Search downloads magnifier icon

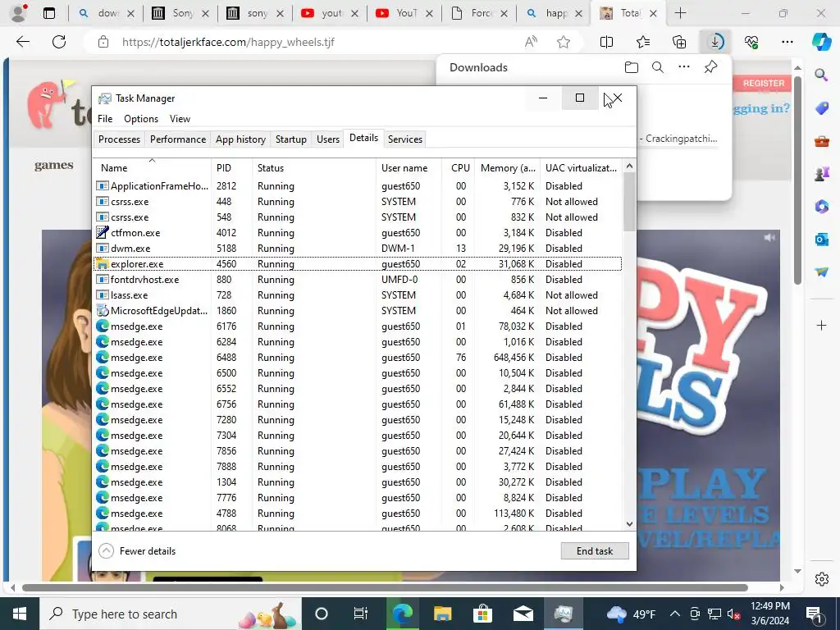click(658, 67)
